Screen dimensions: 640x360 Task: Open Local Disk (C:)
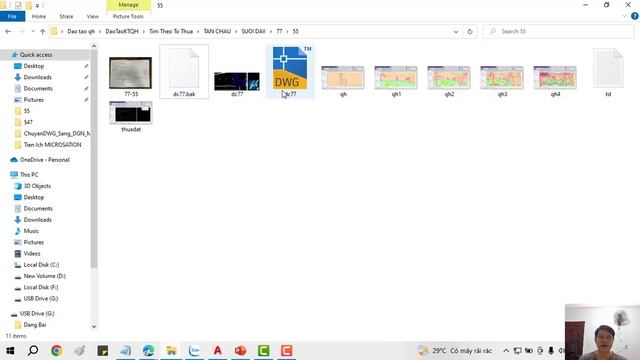pos(41,265)
